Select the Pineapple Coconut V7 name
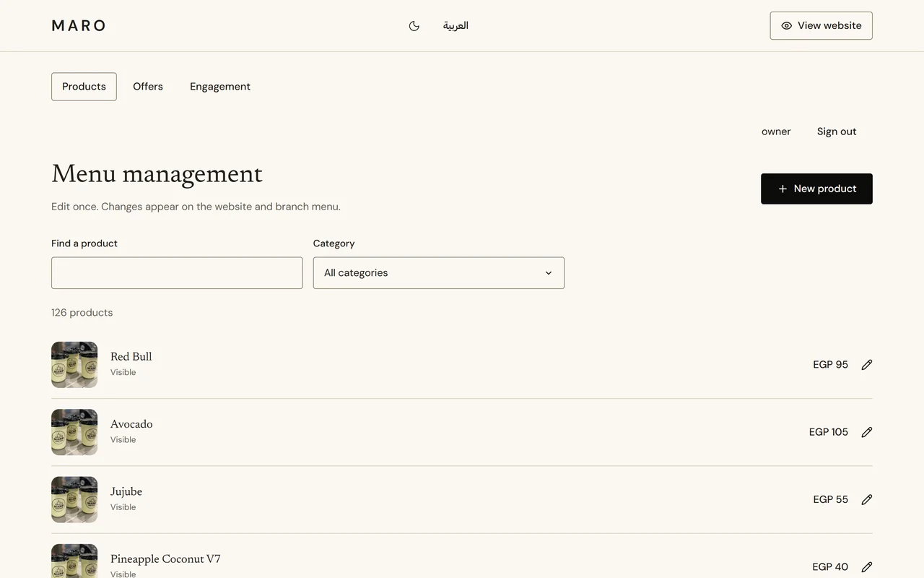924x578 pixels. 165,559
